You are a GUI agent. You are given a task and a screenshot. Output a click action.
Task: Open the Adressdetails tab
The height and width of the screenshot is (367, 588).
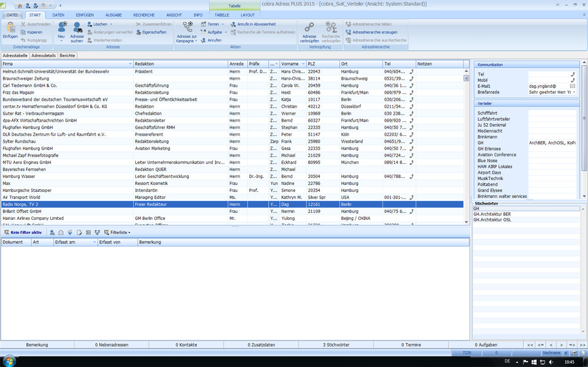click(43, 56)
